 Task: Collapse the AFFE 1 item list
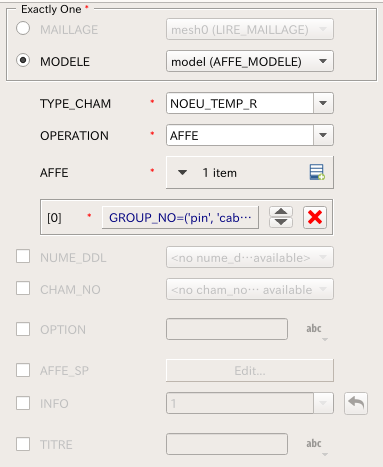[182, 173]
